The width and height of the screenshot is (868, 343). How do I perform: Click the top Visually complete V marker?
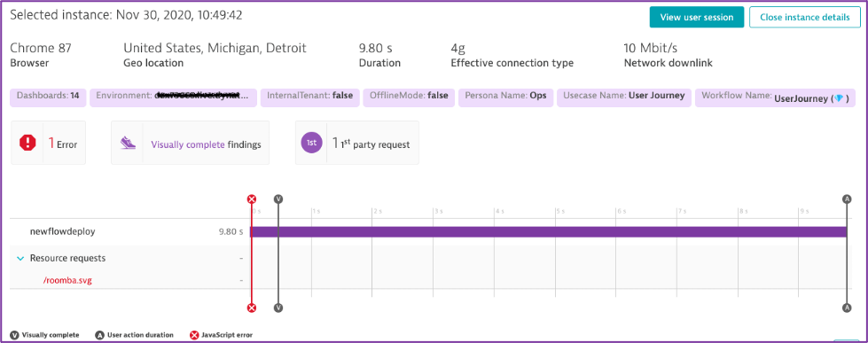click(x=278, y=199)
